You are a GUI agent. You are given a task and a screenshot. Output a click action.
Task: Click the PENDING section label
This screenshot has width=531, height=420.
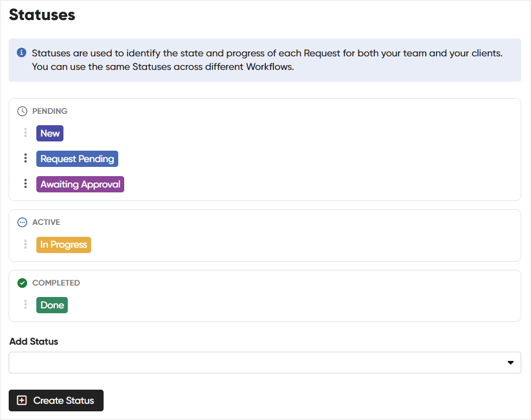click(50, 111)
